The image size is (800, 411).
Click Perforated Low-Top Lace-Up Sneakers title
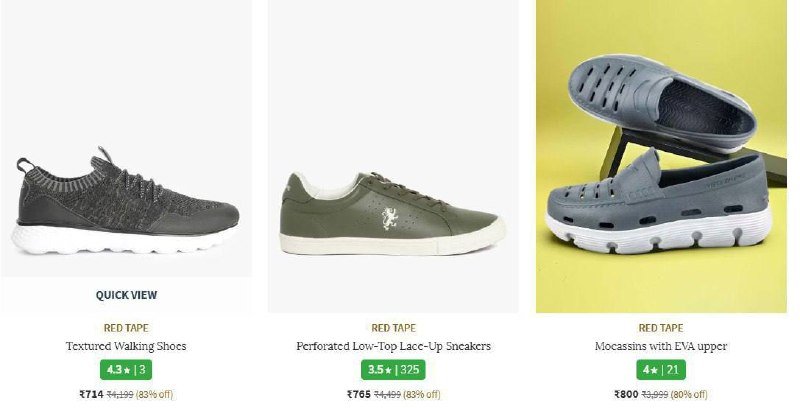pyautogui.click(x=393, y=346)
